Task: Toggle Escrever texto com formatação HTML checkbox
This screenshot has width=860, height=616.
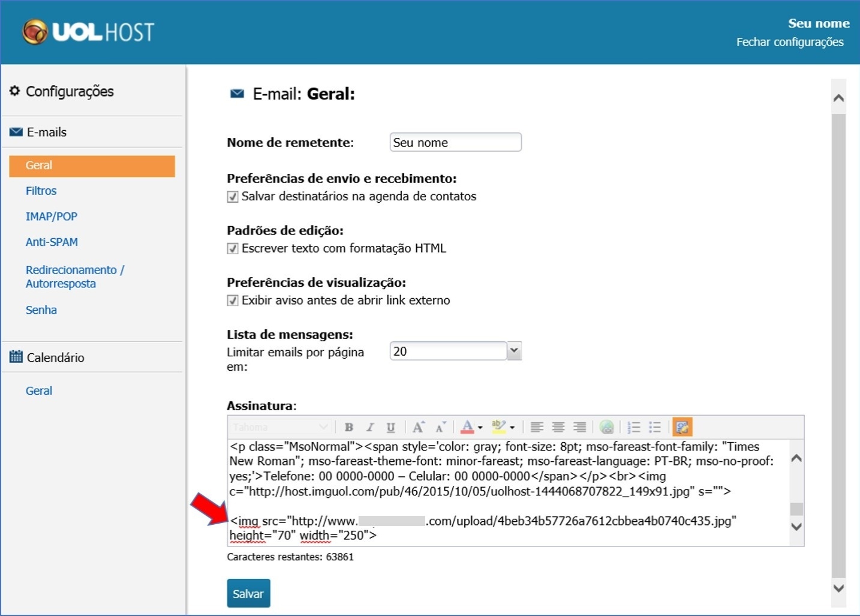Action: pyautogui.click(x=233, y=248)
